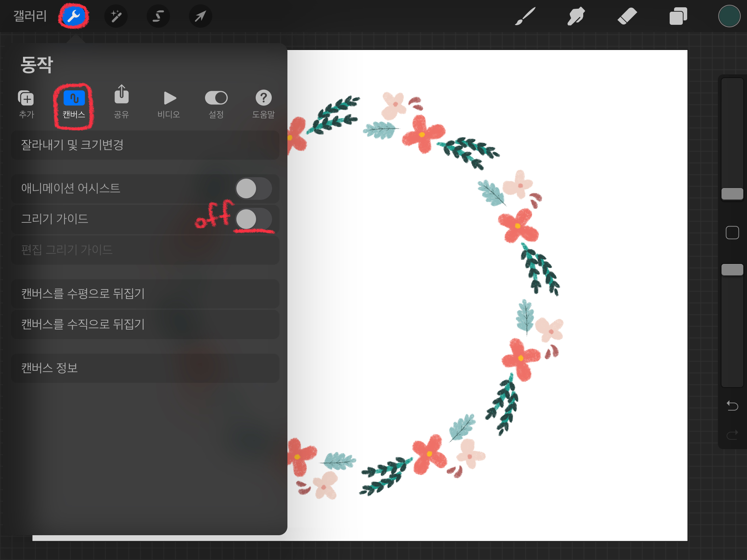Open the 설정 tab
Image resolution: width=747 pixels, height=560 pixels.
216,104
